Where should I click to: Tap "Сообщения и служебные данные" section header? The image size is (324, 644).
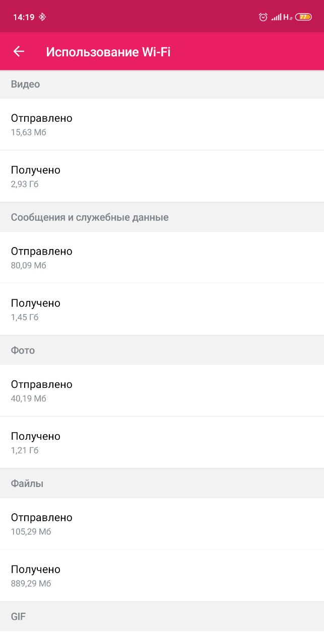pyautogui.click(x=90, y=217)
